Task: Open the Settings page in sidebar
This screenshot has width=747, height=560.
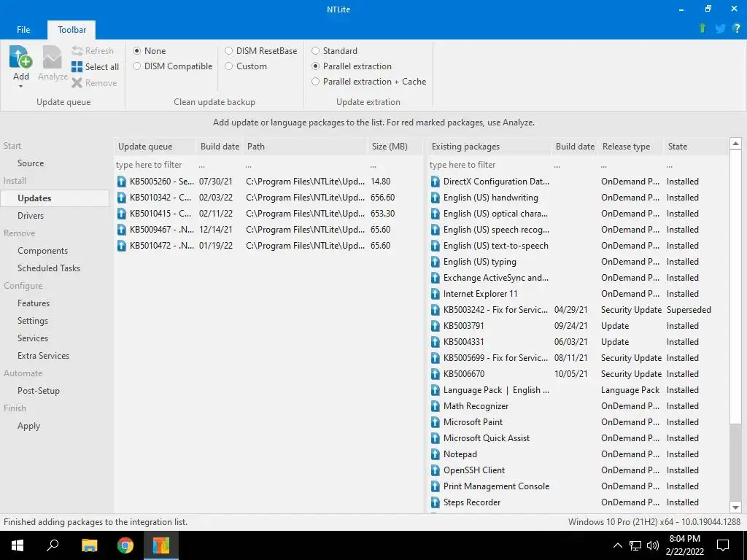Action: click(x=32, y=321)
